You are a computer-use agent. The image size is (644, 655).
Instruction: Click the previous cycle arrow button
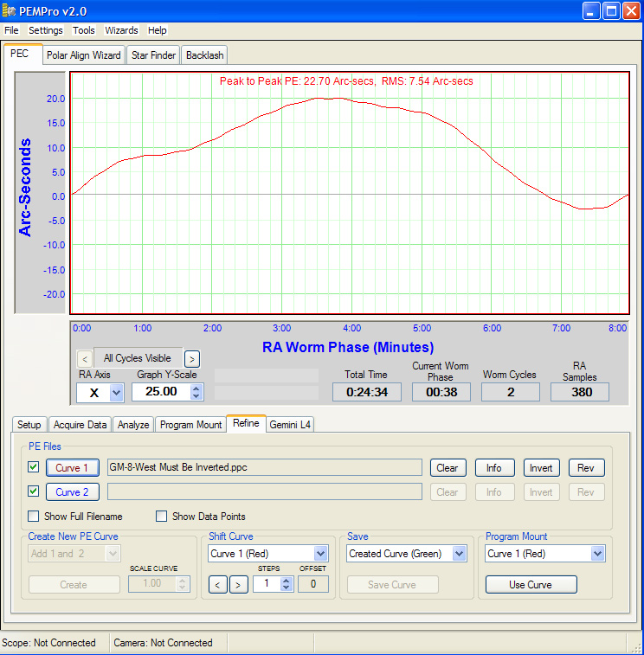pos(85,359)
